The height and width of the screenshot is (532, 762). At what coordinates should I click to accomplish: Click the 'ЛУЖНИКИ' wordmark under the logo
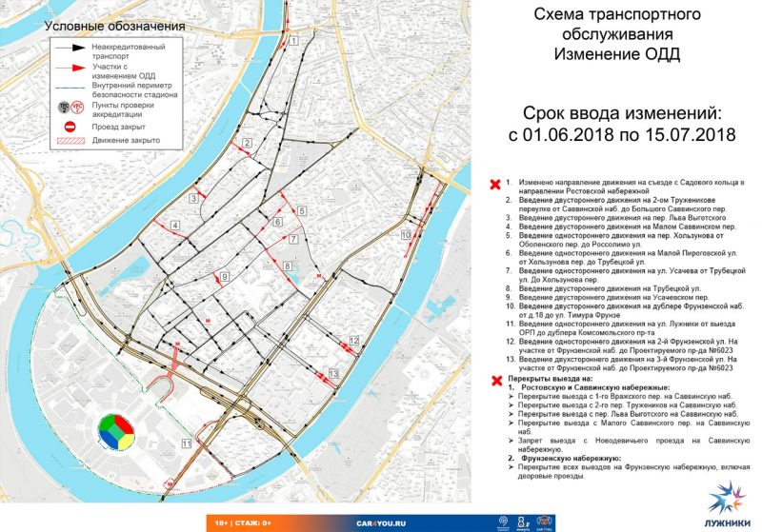click(x=728, y=523)
